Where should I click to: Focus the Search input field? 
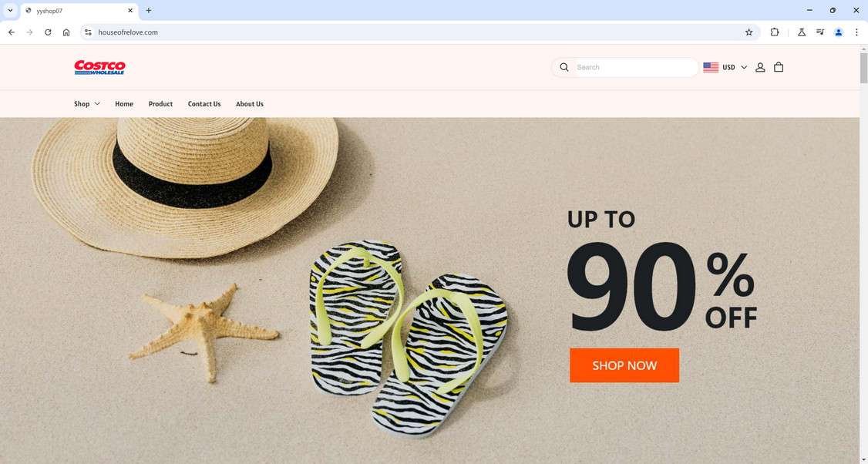tap(635, 67)
